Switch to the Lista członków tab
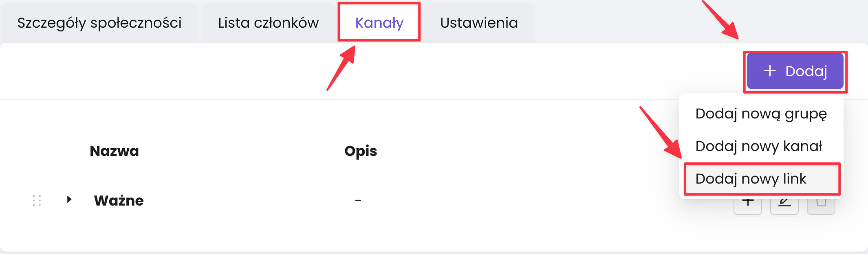The image size is (868, 254). click(268, 23)
